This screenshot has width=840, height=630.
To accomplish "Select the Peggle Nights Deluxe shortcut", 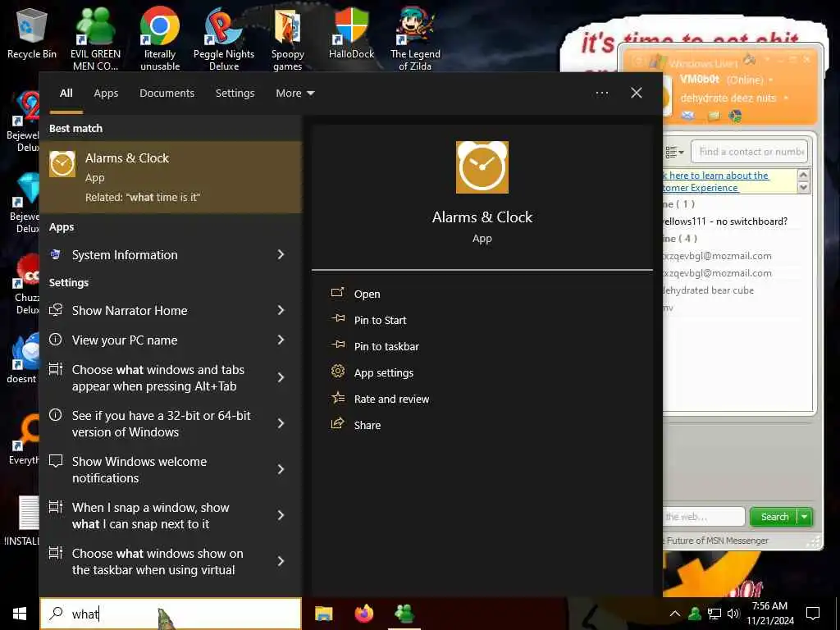I will [223, 39].
